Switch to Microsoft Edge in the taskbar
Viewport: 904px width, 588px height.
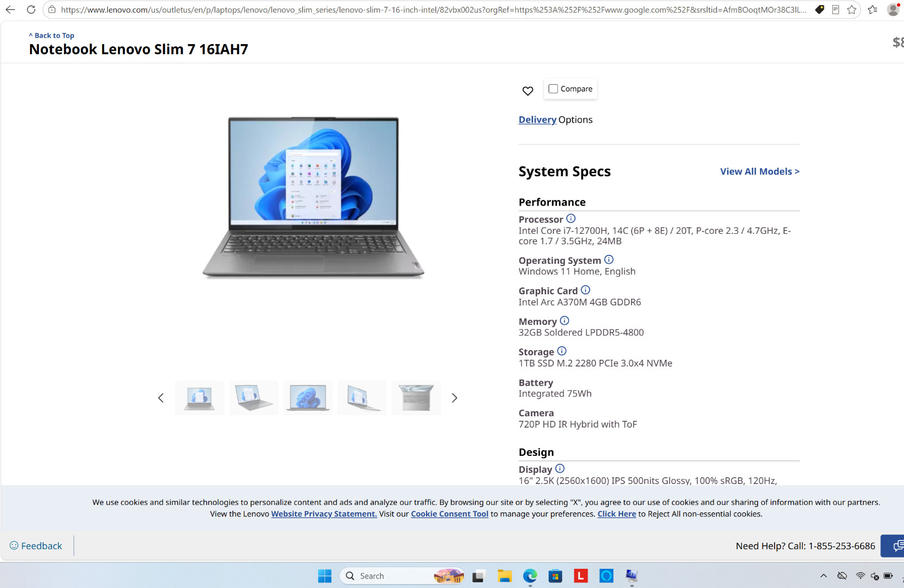point(530,576)
